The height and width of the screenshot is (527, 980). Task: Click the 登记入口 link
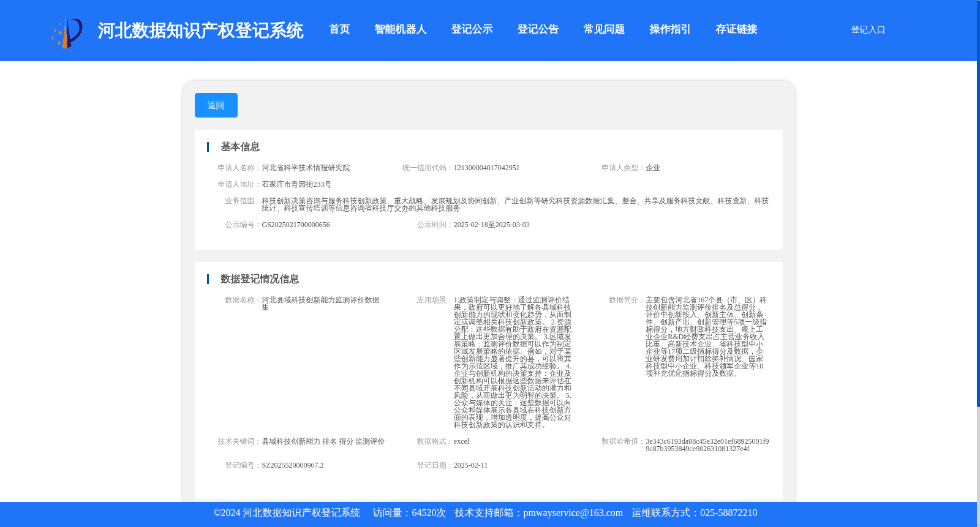[868, 29]
